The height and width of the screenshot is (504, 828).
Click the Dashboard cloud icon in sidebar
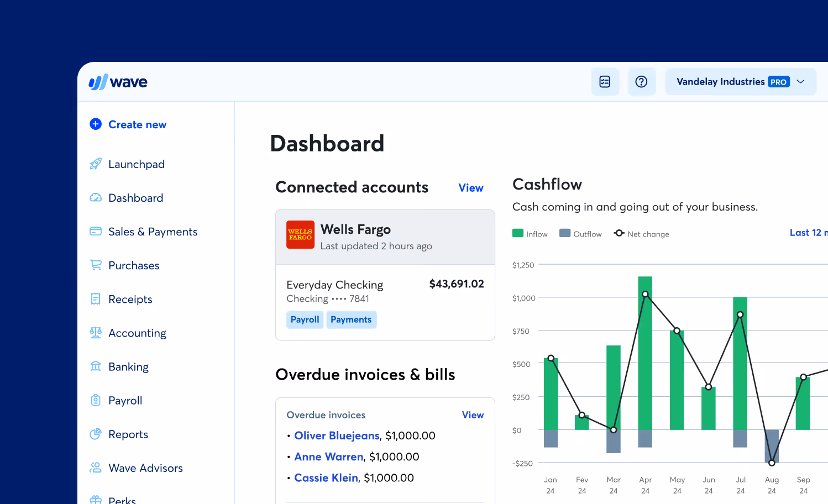pyautogui.click(x=95, y=197)
